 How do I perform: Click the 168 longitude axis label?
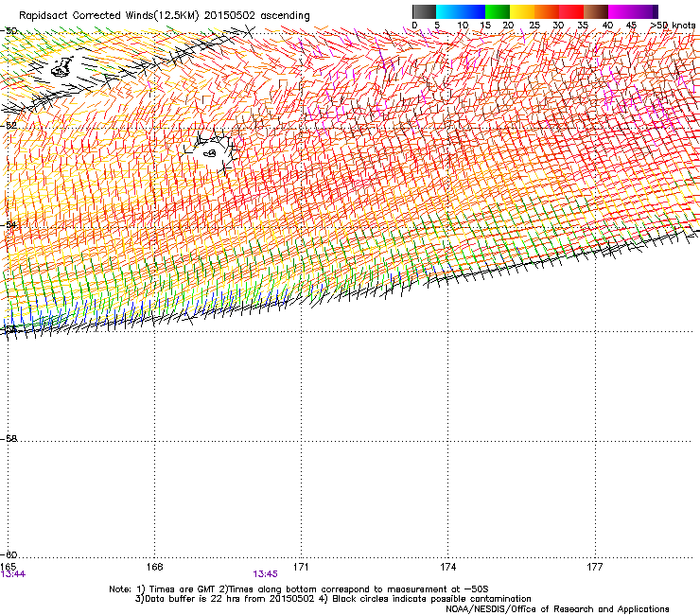click(x=154, y=567)
